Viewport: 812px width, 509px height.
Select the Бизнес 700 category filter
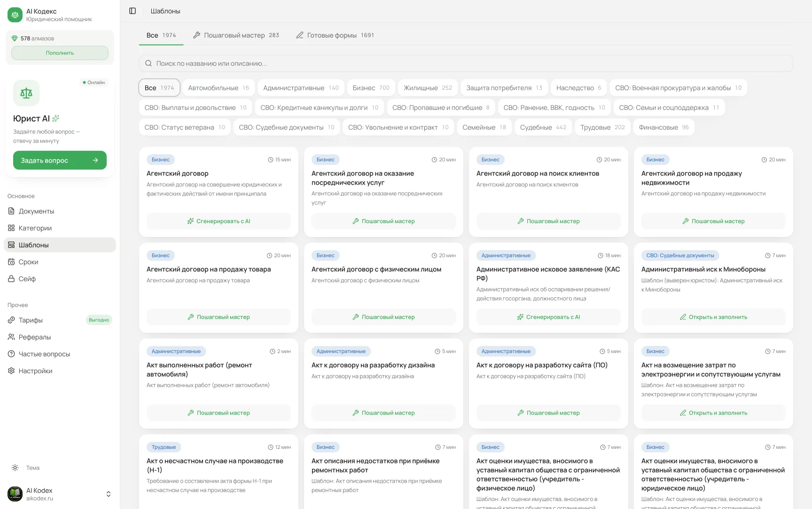tap(371, 88)
